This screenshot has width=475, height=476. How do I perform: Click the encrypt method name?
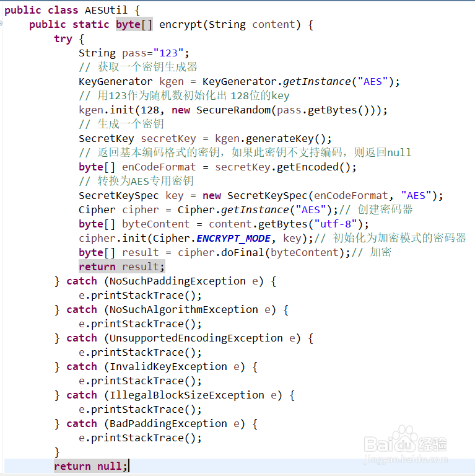pyautogui.click(x=181, y=24)
